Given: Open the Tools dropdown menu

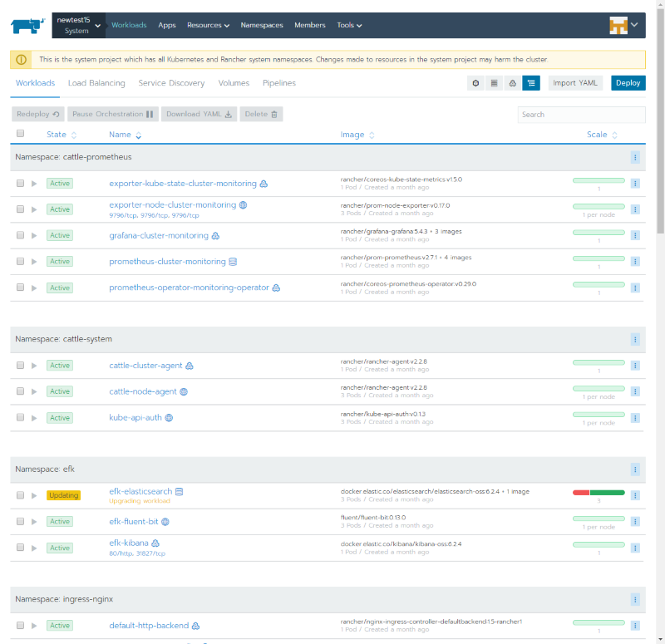Looking at the screenshot, I should coord(349,26).
